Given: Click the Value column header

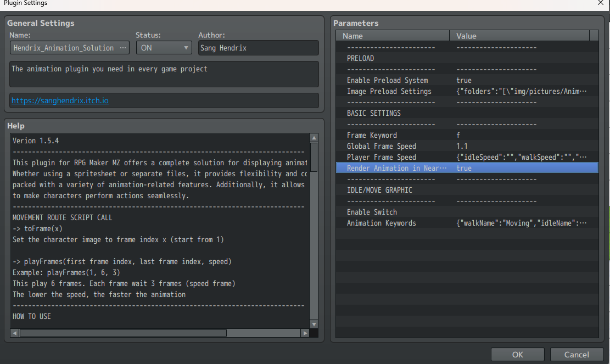Looking at the screenshot, I should coord(519,36).
